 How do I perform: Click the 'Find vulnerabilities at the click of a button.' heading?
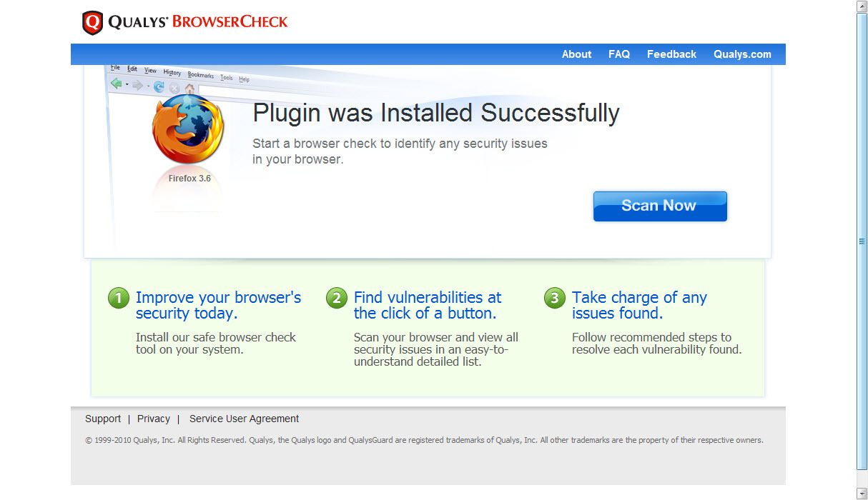(x=428, y=305)
